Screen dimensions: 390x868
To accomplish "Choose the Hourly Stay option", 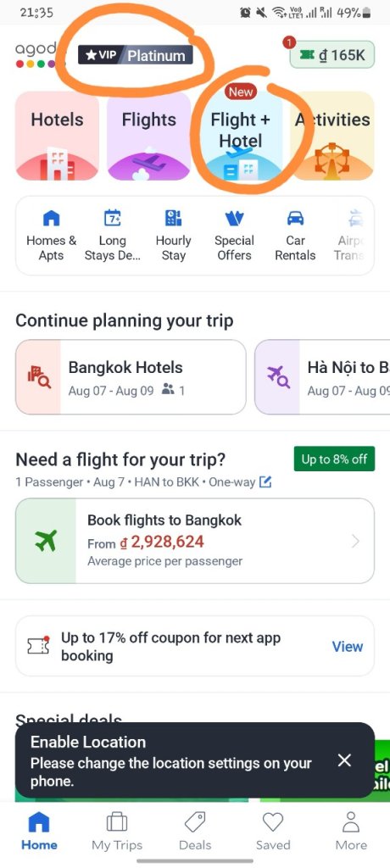I will coord(174,236).
